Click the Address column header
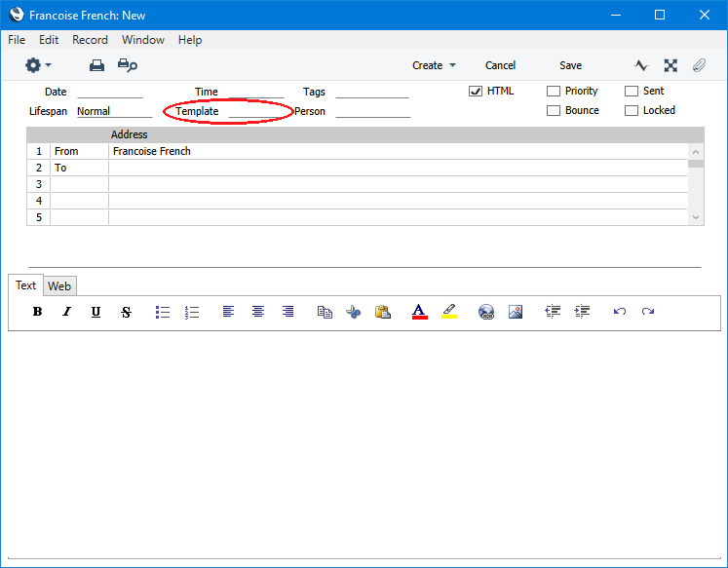Viewport: 728px width, 568px height. 129,134
